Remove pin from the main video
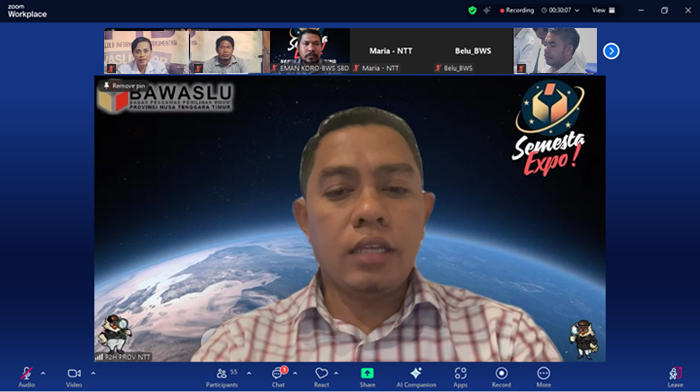Screen dimensions: 700x392 pyautogui.click(x=125, y=86)
